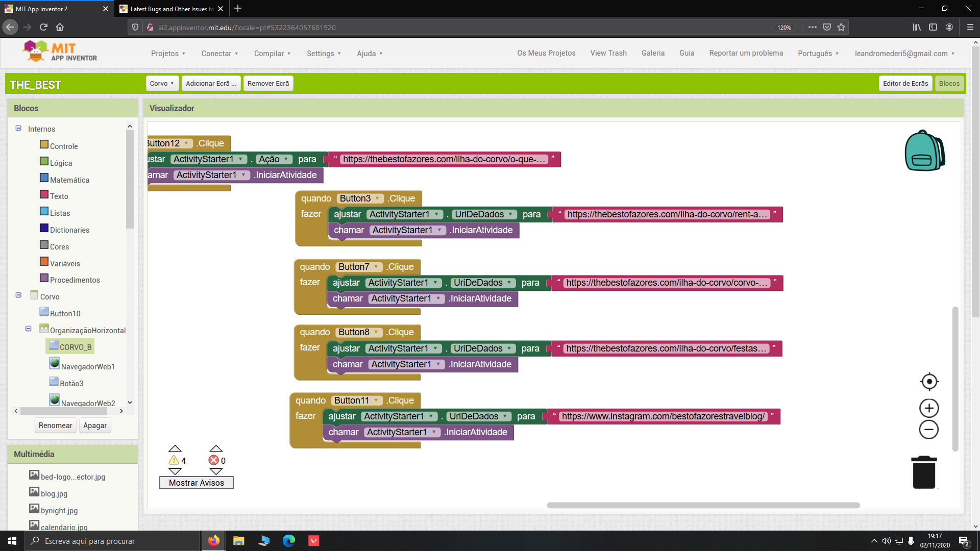
Task: Open Firefox from the Windows taskbar
Action: tap(213, 541)
